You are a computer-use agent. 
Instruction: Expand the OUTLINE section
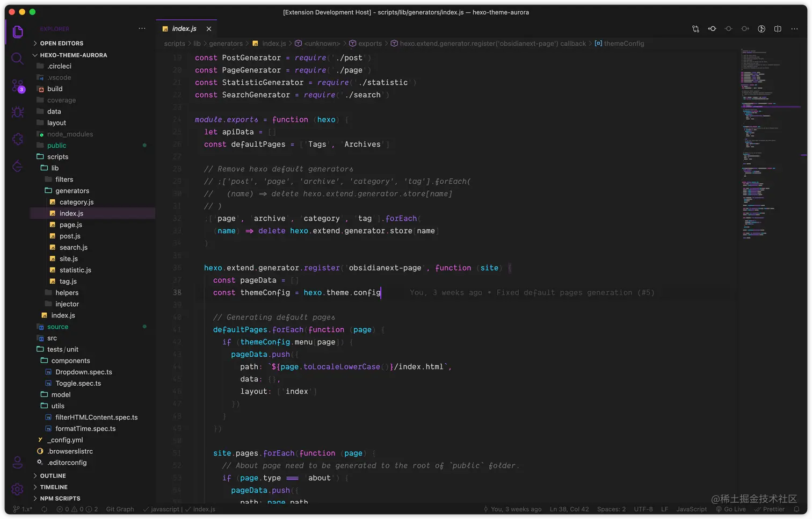click(53, 476)
